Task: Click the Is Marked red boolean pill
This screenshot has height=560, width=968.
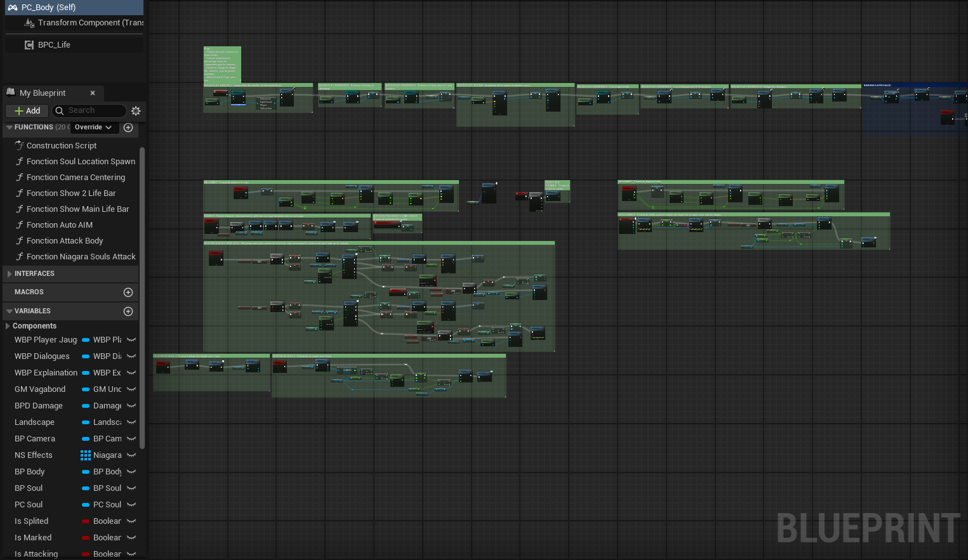Action: [86, 538]
